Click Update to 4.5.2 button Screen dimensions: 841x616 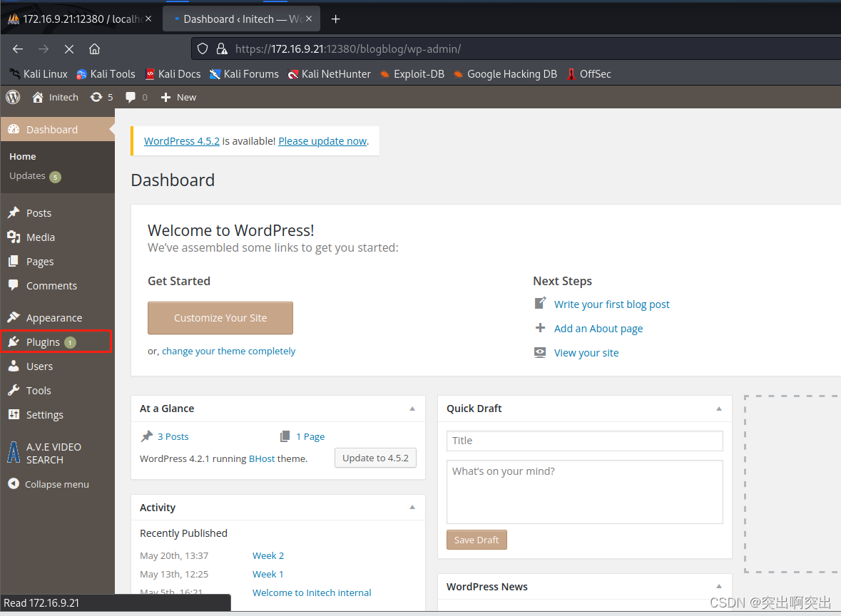(x=375, y=458)
